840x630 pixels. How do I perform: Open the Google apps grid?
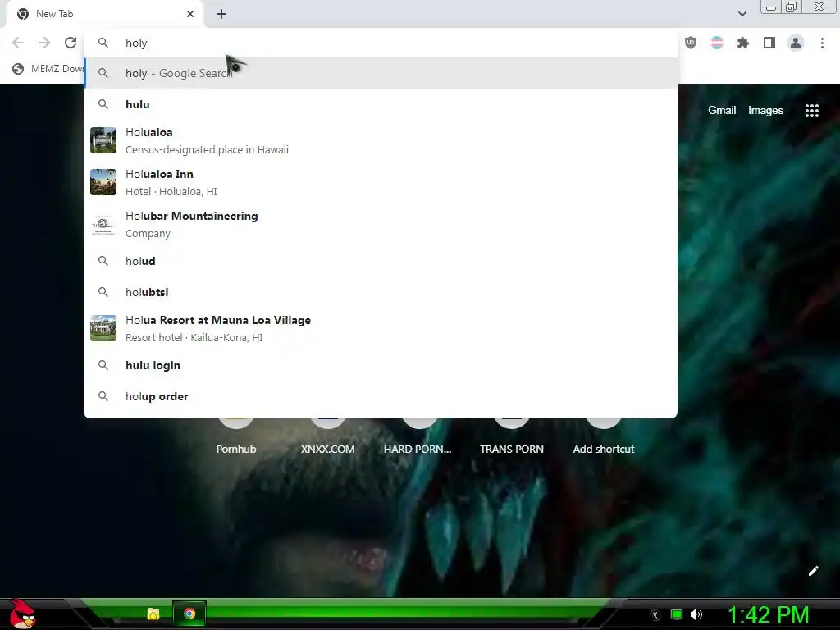pyautogui.click(x=811, y=111)
